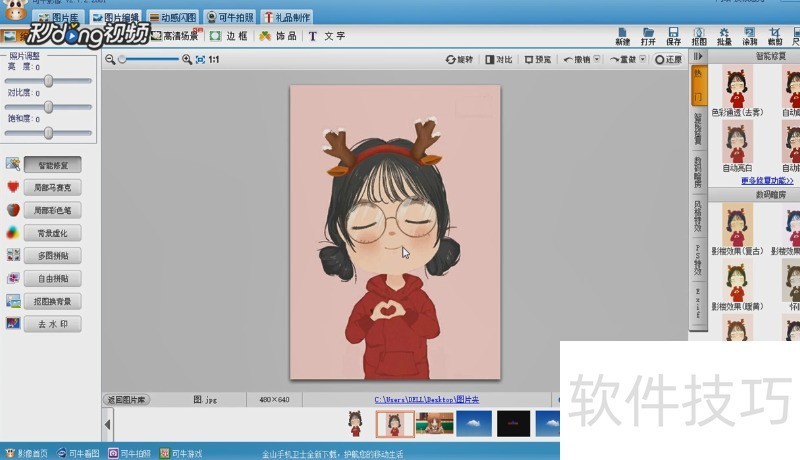Screen dimensions: 800x460
Task: Open the 礼品制作 tab
Action: pyautogui.click(x=287, y=17)
